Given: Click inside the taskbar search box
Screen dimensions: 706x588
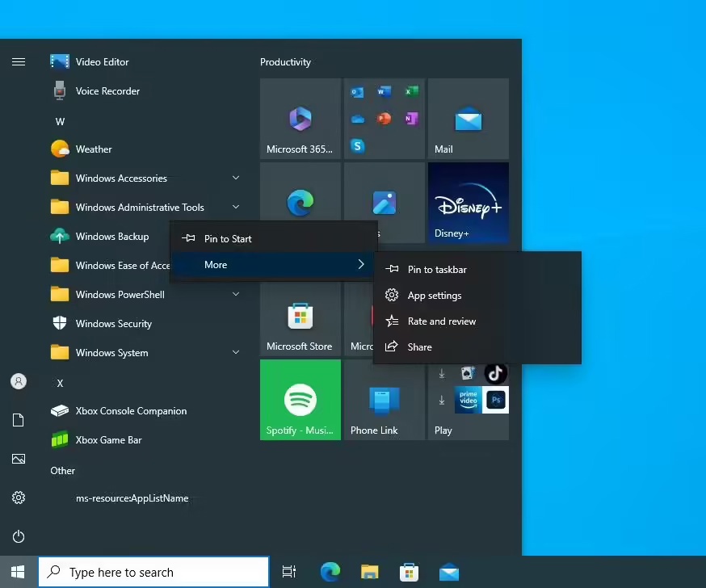Looking at the screenshot, I should (153, 571).
